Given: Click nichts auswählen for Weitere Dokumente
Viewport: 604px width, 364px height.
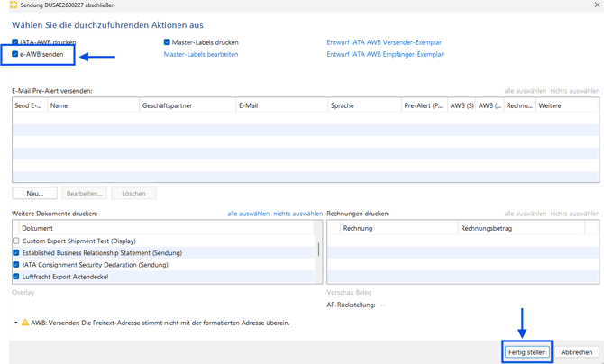Looking at the screenshot, I should [x=298, y=214].
